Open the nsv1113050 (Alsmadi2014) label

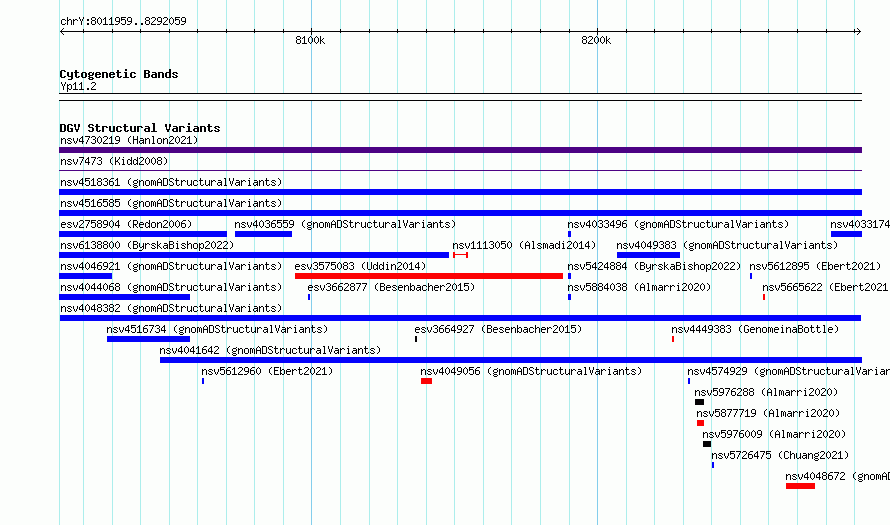coord(524,245)
